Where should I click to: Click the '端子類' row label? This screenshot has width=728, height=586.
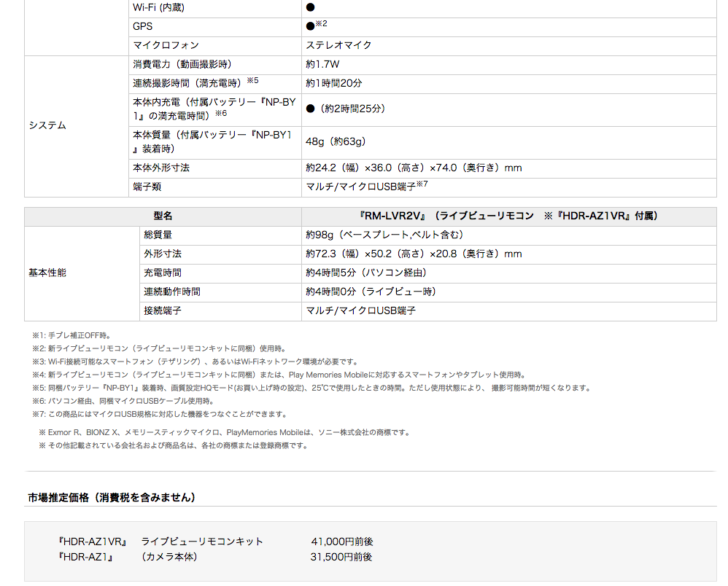[x=147, y=187]
